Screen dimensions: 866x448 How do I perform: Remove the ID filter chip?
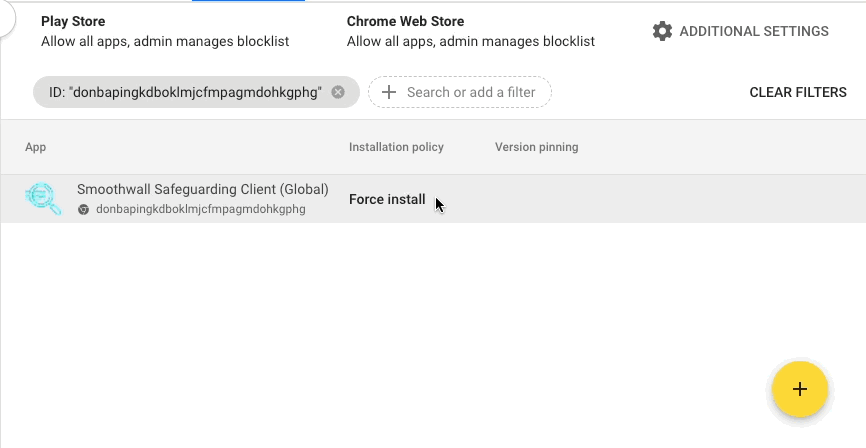(x=338, y=92)
